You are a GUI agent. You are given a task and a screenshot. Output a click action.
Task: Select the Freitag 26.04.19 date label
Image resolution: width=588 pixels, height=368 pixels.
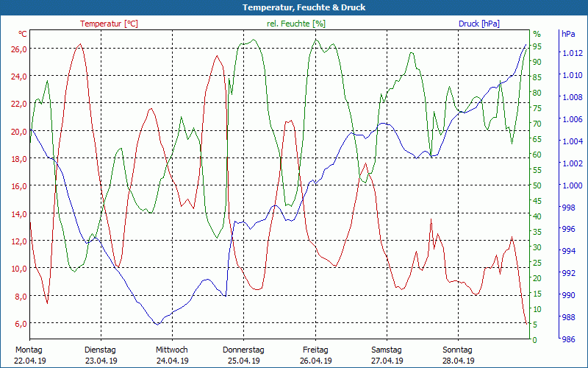coord(315,355)
